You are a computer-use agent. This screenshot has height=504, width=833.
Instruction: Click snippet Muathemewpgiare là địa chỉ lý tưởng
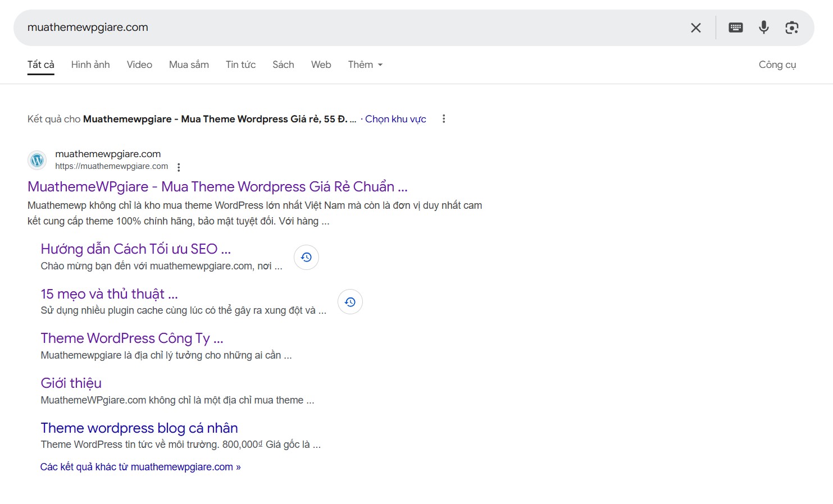point(166,355)
